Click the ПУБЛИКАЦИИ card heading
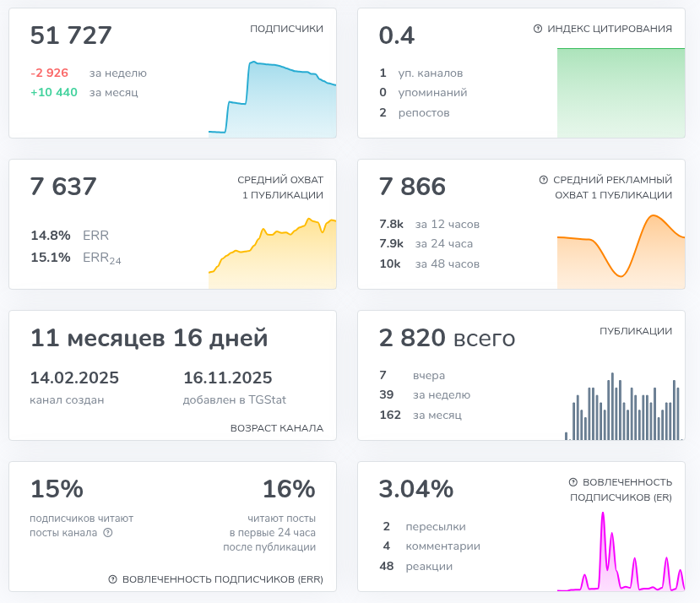Screen dimensions: 700x603 635,331
